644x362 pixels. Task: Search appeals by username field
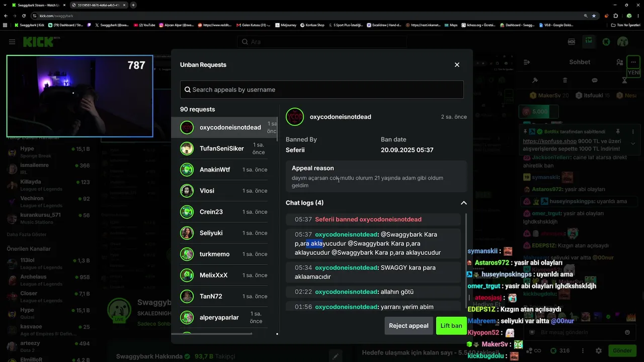click(322, 89)
